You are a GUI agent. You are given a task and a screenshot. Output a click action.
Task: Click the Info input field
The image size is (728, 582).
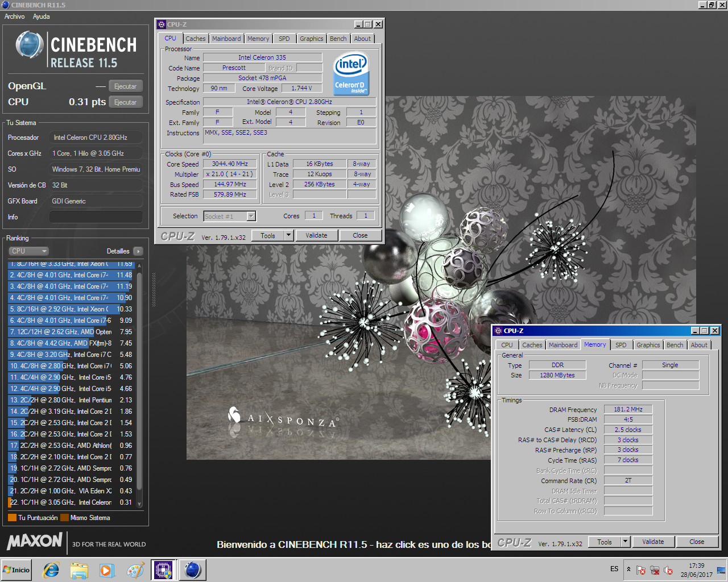click(x=96, y=217)
